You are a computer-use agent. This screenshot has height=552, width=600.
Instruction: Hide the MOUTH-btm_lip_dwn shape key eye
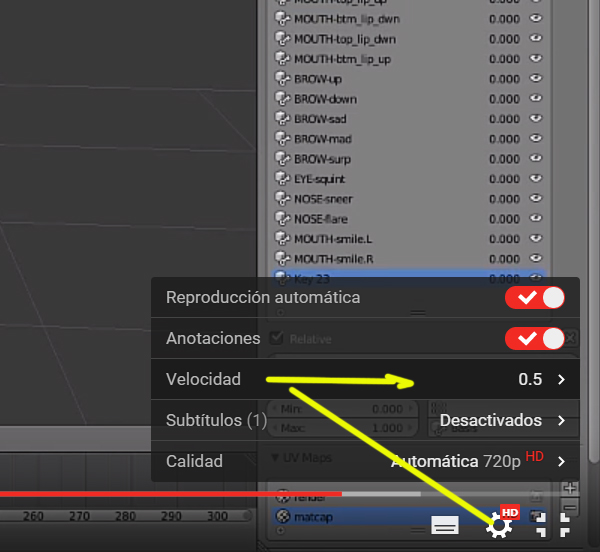point(536,18)
